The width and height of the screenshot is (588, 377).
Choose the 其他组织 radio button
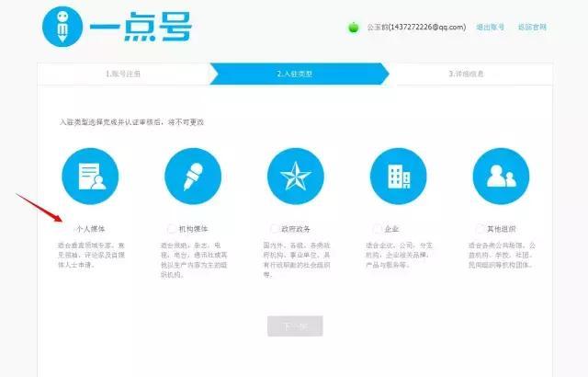click(x=480, y=229)
